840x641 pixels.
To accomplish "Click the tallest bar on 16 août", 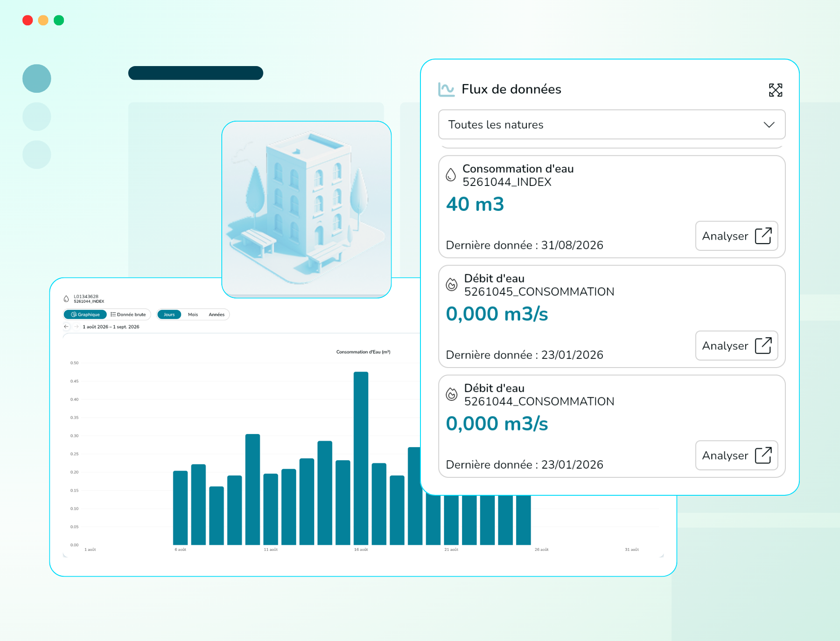I will pos(361,458).
